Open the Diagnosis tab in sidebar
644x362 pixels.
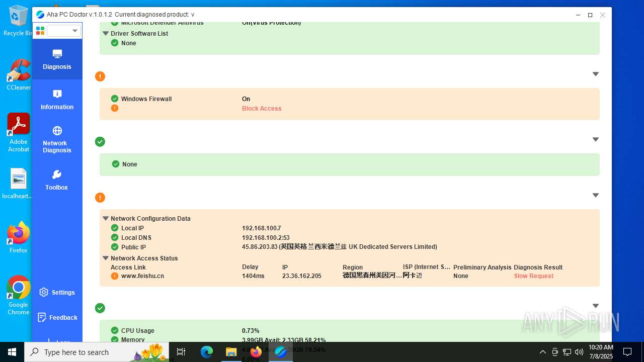click(57, 59)
